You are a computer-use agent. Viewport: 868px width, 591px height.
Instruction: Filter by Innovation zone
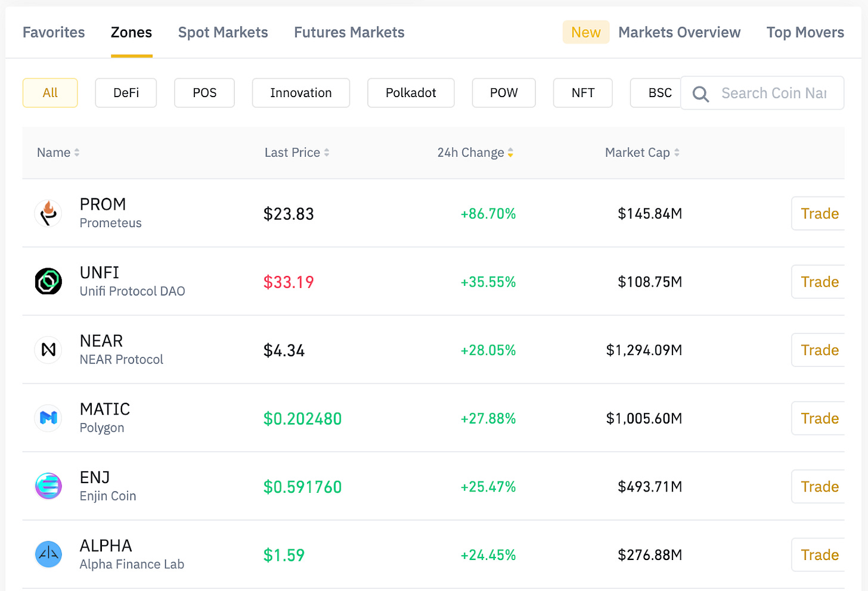click(301, 93)
